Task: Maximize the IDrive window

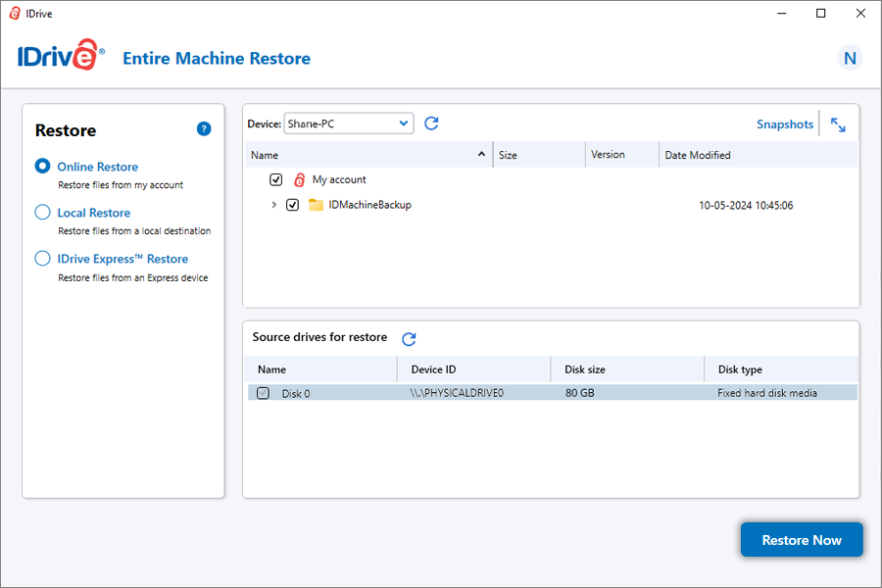Action: click(820, 13)
